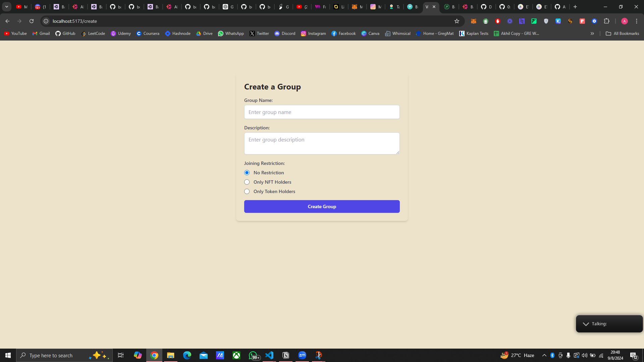644x362 pixels.
Task: Open Chrome's three-dot menu
Action: [x=637, y=21]
